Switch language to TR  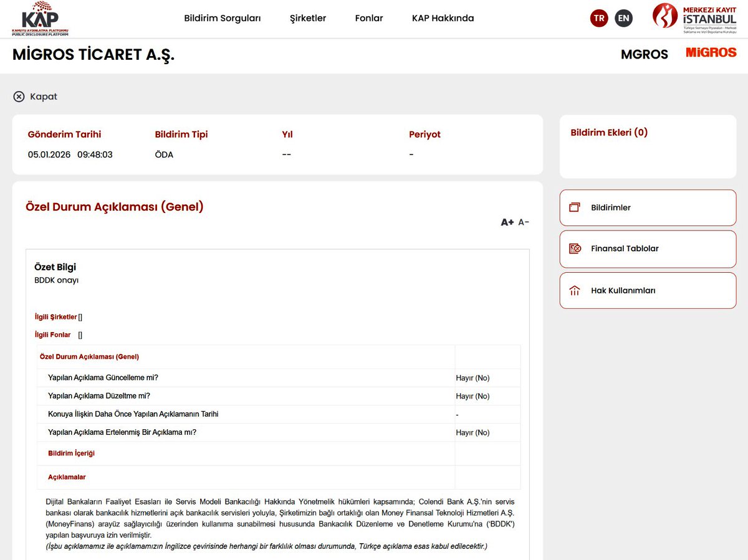(599, 18)
